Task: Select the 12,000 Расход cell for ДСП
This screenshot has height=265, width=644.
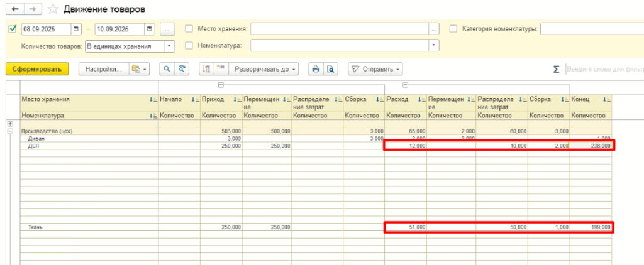Action: coord(406,146)
